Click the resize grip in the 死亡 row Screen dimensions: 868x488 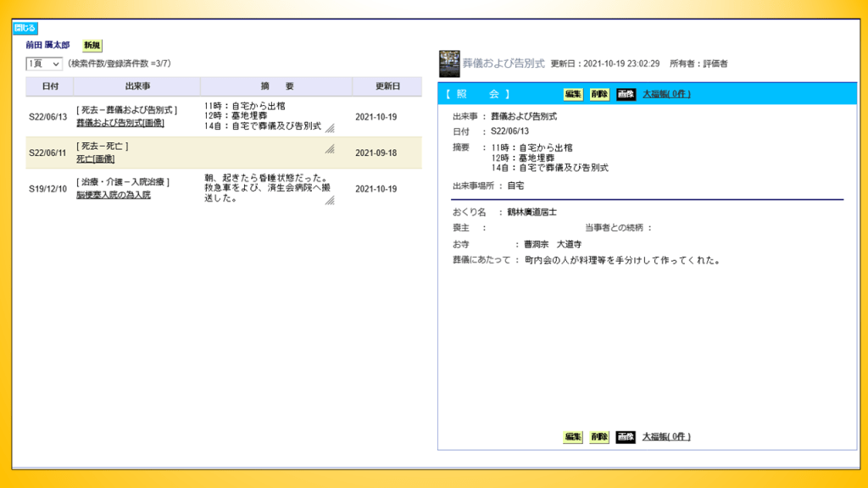(330, 148)
